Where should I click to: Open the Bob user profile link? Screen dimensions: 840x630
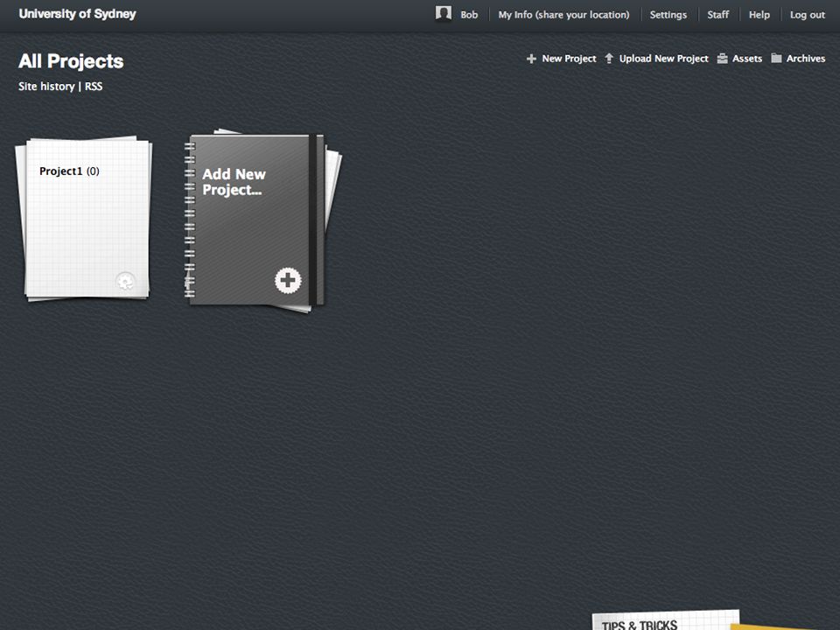tap(469, 15)
